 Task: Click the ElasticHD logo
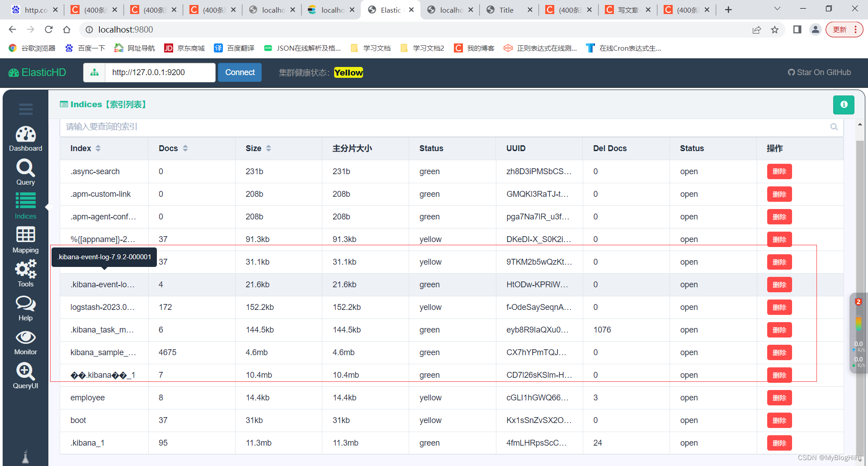[38, 72]
